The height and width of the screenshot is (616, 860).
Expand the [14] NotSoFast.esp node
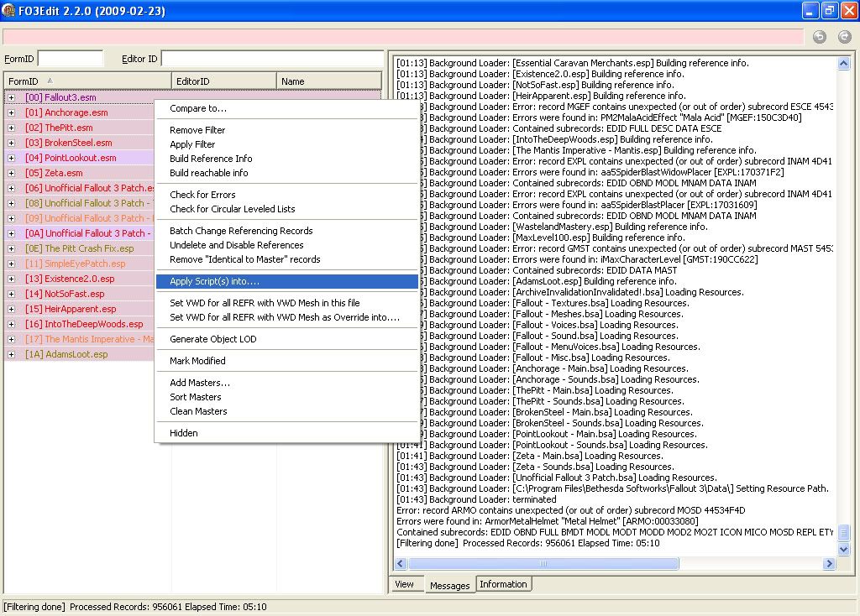11,295
